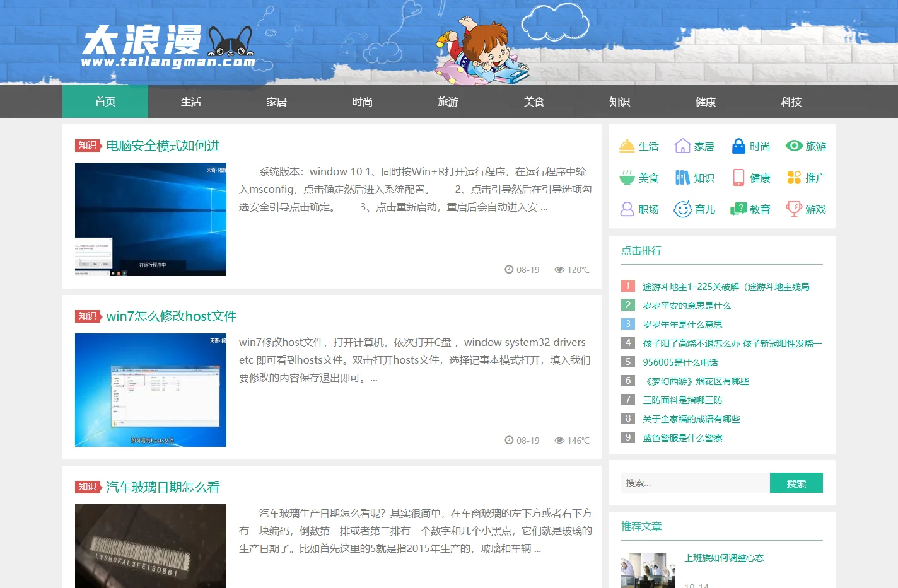Open article title win7怎么修改host文件
898x588 pixels.
pos(171,316)
